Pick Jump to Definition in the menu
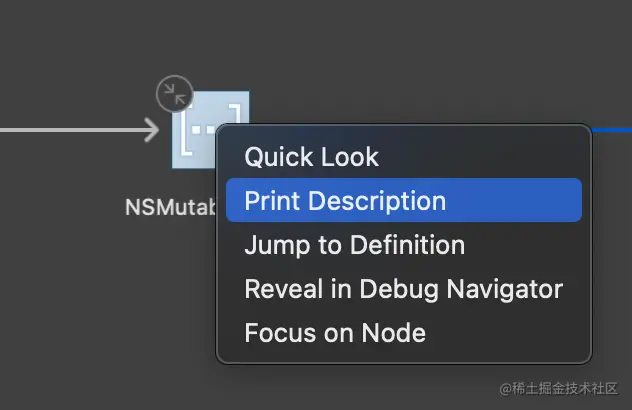 pos(355,245)
